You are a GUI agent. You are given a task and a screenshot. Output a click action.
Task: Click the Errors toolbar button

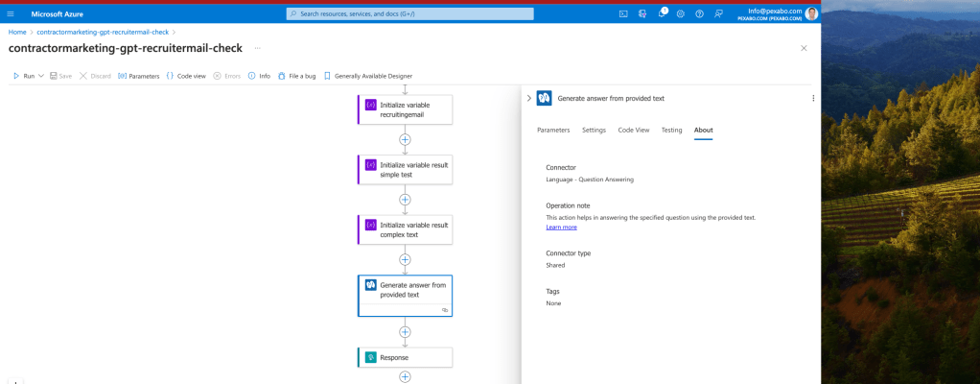point(227,76)
